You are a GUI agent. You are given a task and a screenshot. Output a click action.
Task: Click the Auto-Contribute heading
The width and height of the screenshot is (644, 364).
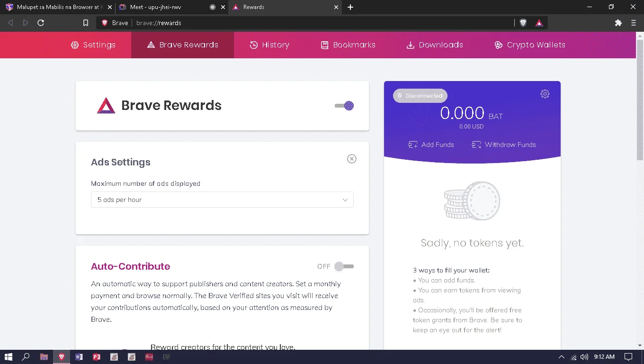pyautogui.click(x=130, y=266)
